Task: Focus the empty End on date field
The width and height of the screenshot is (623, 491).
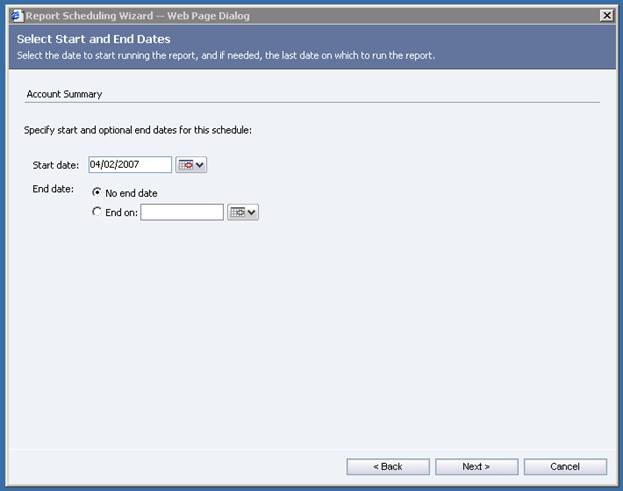Action: coord(181,212)
